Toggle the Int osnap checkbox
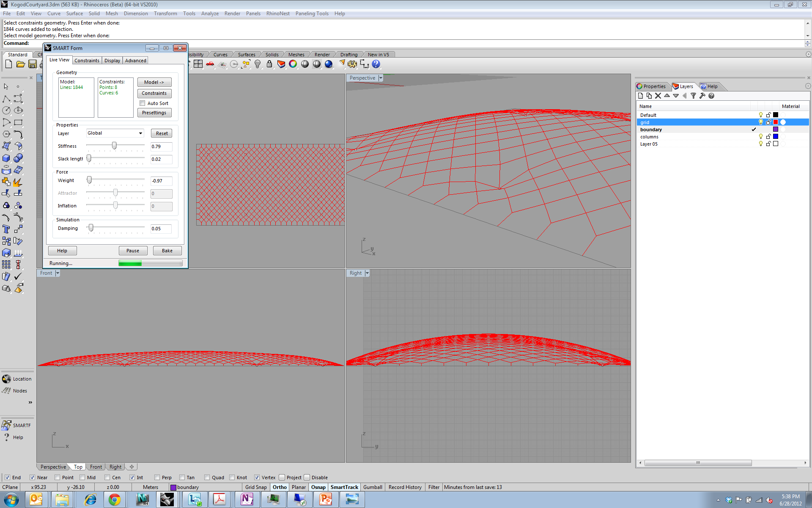812x508 pixels. click(x=132, y=478)
